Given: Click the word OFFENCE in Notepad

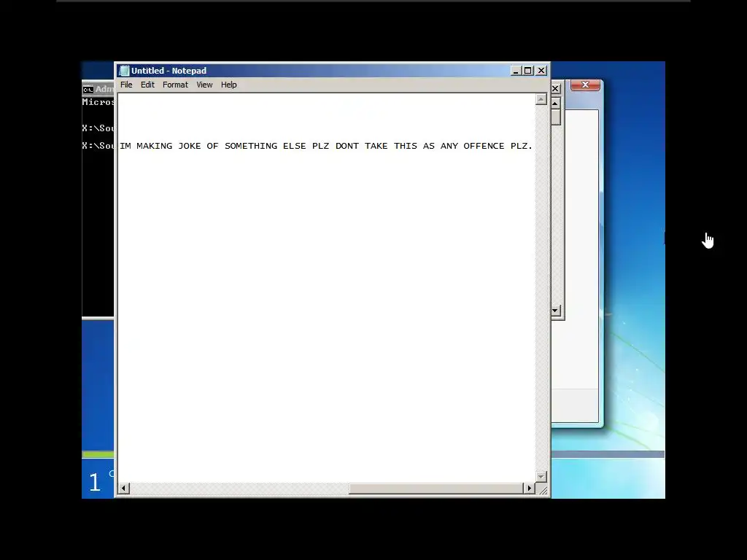Looking at the screenshot, I should [x=484, y=146].
